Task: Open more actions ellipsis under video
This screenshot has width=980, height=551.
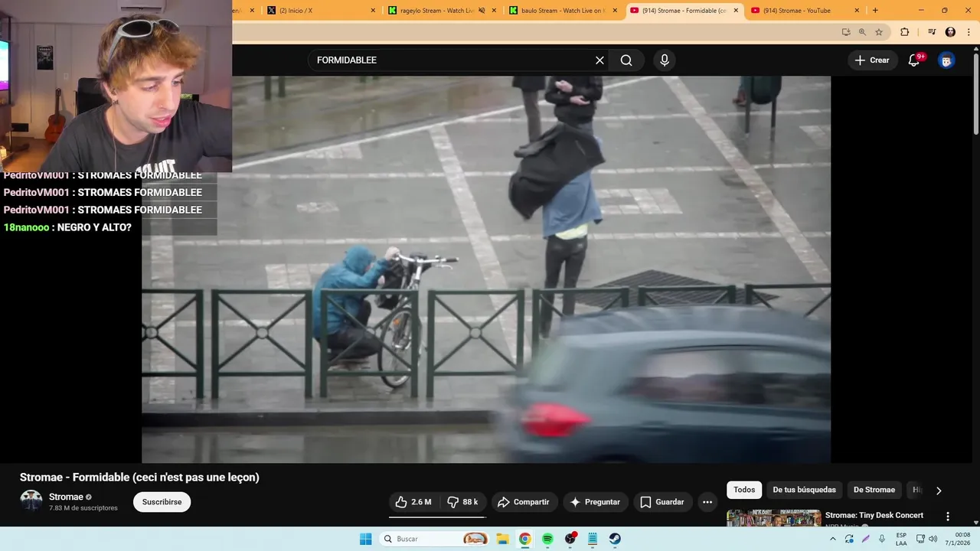Action: pos(707,502)
